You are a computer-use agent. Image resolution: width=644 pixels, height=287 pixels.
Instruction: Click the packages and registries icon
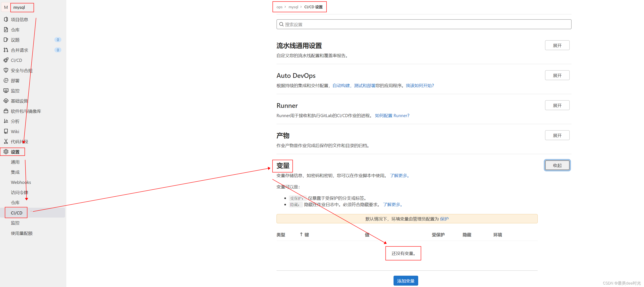pos(6,111)
